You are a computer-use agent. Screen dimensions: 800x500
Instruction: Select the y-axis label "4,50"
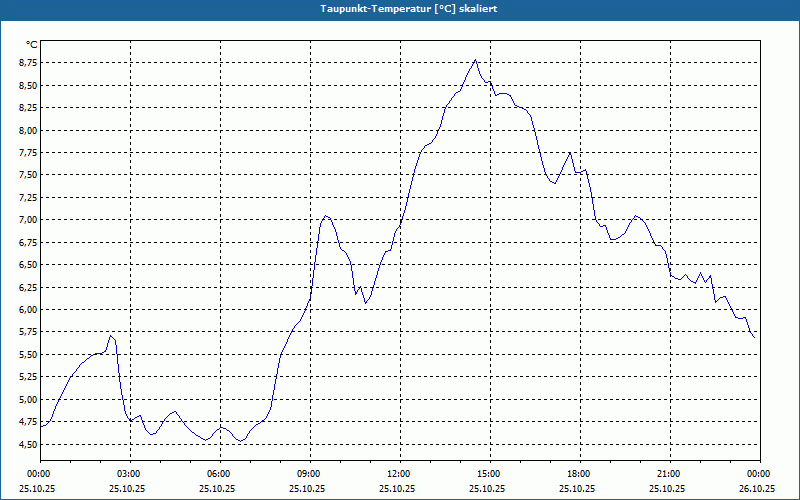point(28,444)
